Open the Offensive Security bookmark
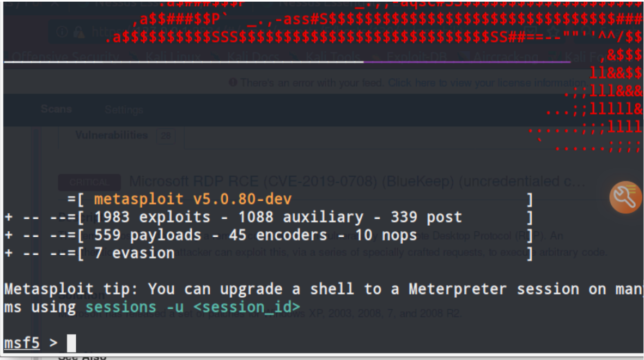Viewport: 644px width, 360px height. pyautogui.click(x=66, y=57)
